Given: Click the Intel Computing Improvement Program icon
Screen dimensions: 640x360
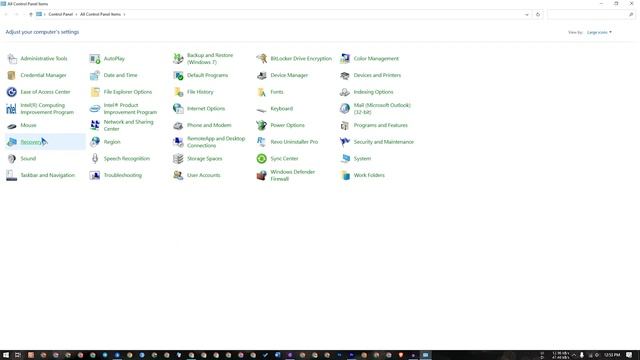Looking at the screenshot, I should (12, 109).
